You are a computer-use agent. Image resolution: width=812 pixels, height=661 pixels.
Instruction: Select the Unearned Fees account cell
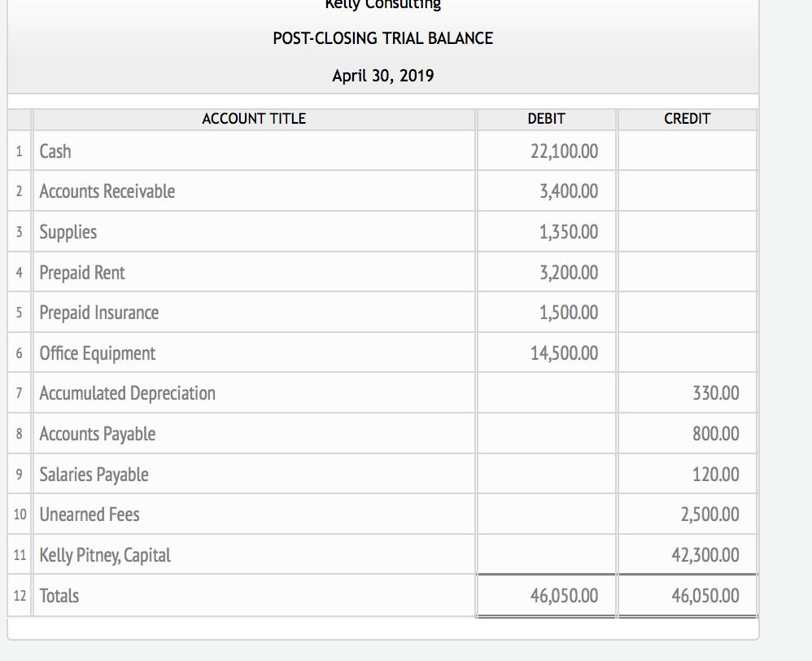[x=254, y=514]
